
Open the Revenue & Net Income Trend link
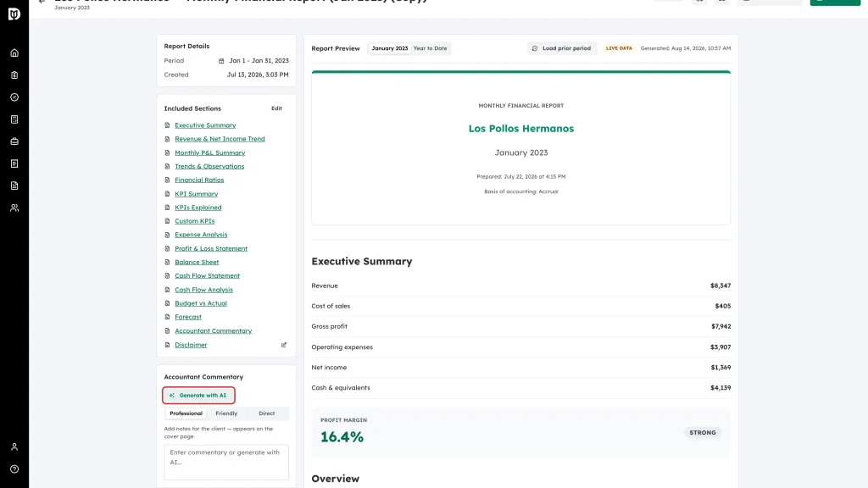tap(220, 139)
